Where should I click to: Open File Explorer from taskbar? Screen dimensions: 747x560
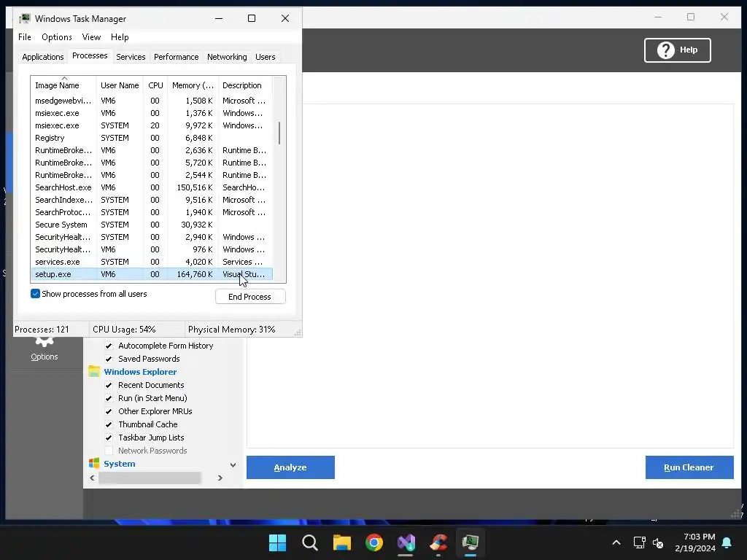(342, 542)
